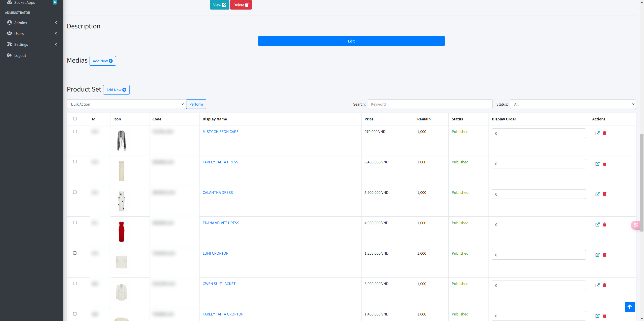Click the page vertical scrollbar thumb

[x=642, y=183]
